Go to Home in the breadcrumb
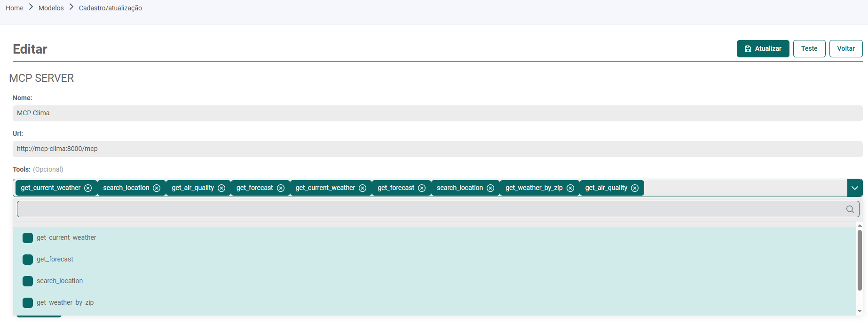 15,8
